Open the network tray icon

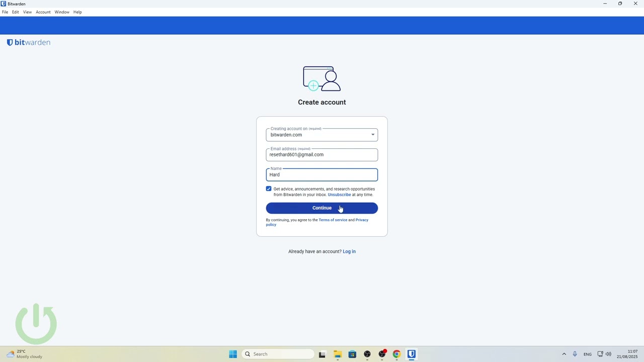click(x=600, y=354)
